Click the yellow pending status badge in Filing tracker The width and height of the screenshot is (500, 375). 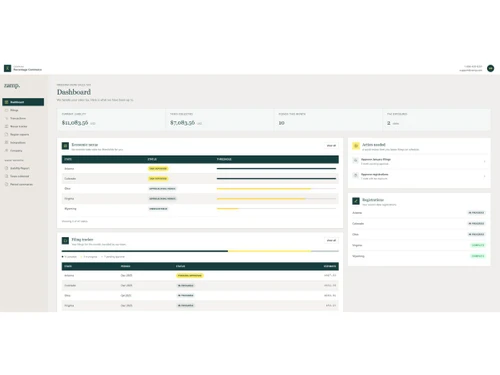point(190,276)
